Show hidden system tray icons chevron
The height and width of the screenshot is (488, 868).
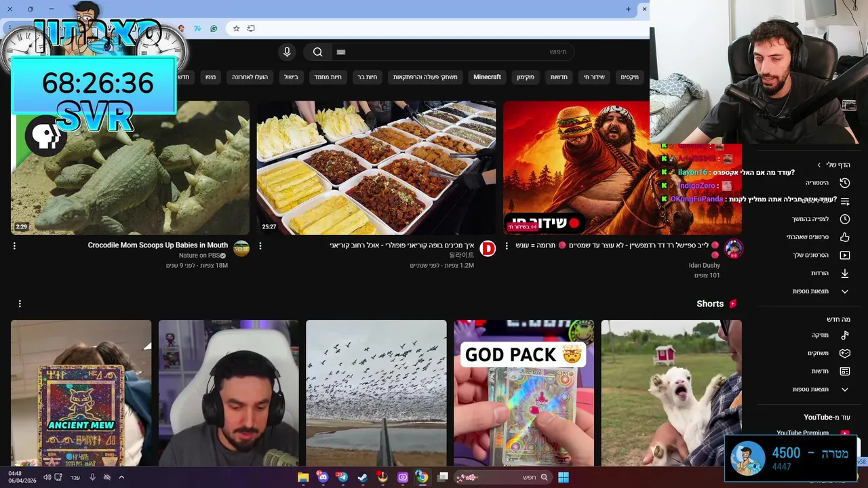pos(120,477)
